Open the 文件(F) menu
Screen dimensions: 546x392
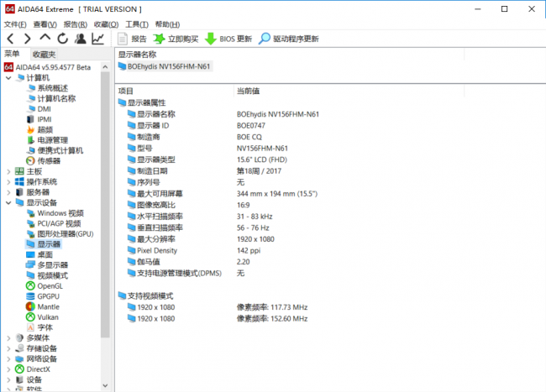coord(15,24)
